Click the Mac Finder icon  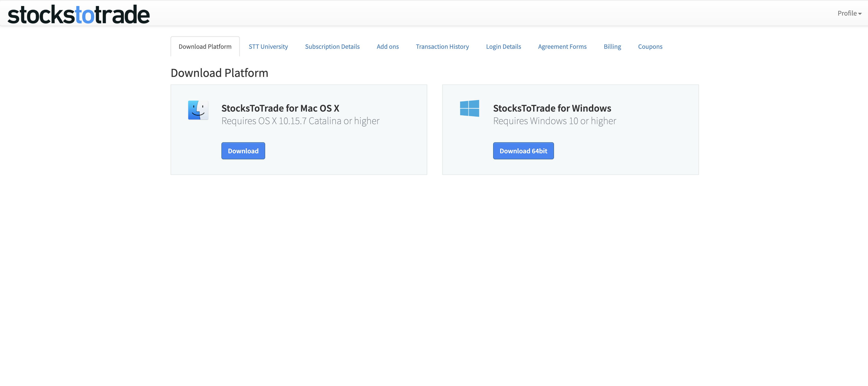(198, 110)
